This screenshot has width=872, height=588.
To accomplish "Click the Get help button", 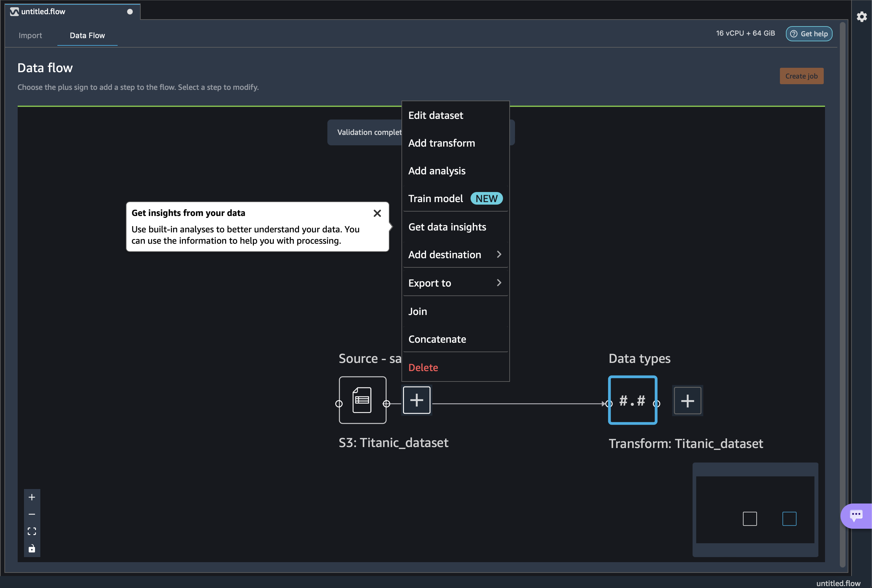I will coord(809,34).
